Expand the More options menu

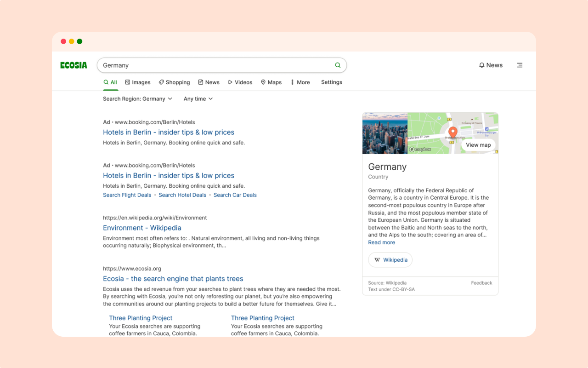click(300, 82)
